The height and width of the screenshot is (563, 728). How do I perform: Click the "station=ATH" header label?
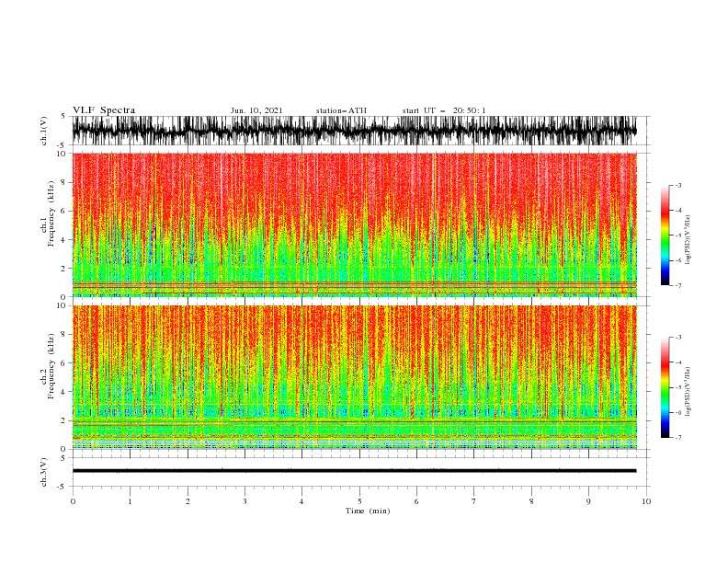(341, 110)
